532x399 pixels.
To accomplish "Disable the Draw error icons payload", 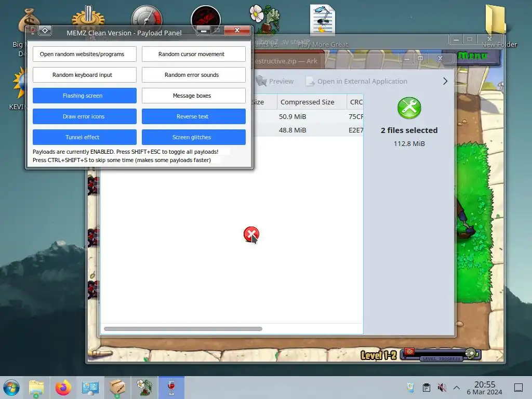I will (85, 116).
